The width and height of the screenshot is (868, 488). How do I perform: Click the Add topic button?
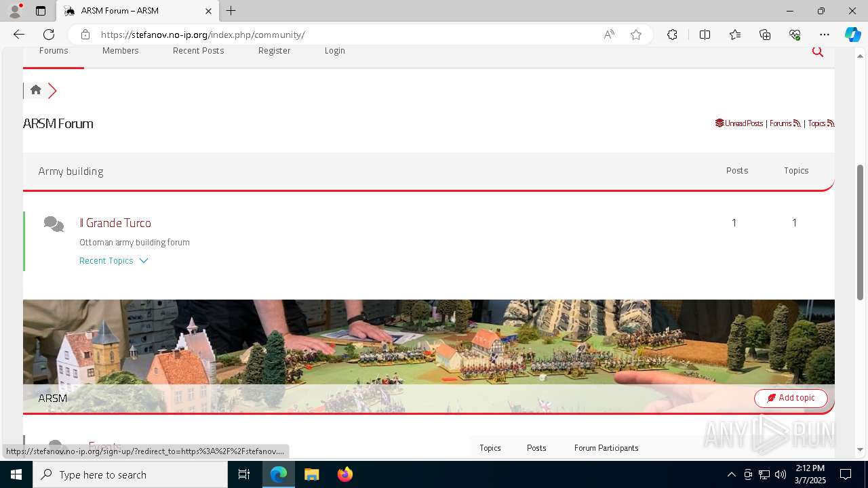[791, 398]
